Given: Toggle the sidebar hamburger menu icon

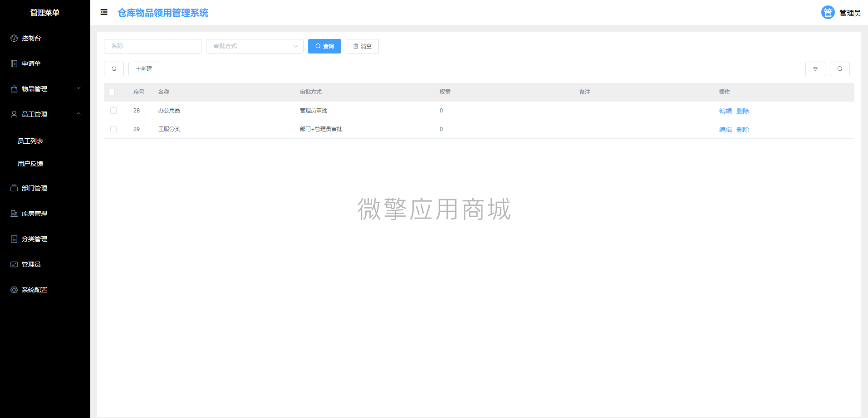Looking at the screenshot, I should point(104,12).
